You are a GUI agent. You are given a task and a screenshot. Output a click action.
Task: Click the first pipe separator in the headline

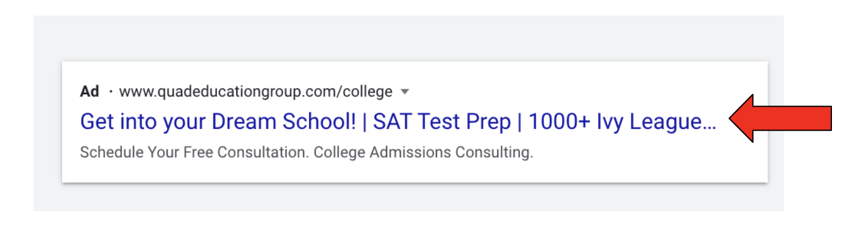click(x=364, y=122)
